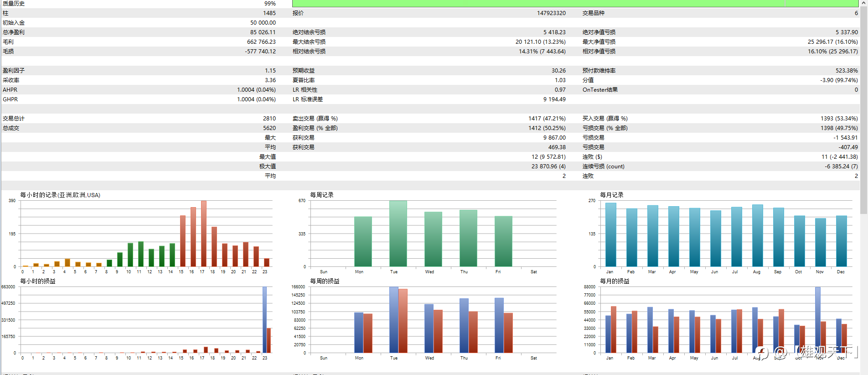The height and width of the screenshot is (375, 868).
Task: Select the '质量历史' row label
Action: click(x=14, y=3)
